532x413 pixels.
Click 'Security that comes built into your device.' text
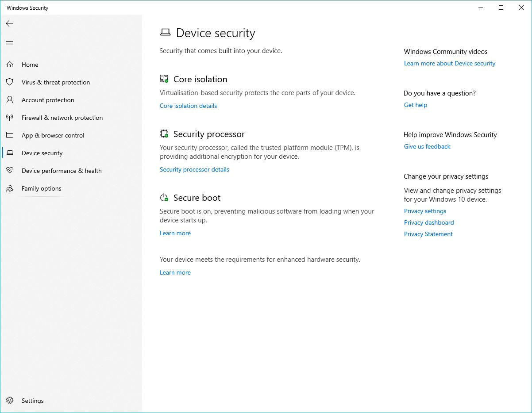pos(221,51)
